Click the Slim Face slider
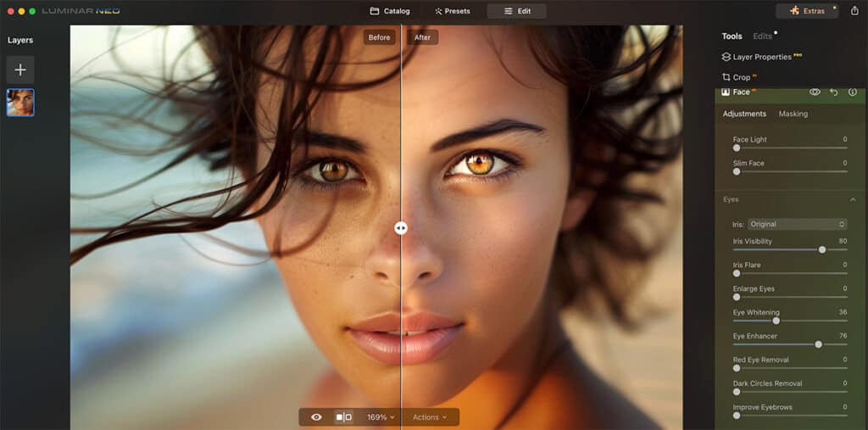 (x=790, y=172)
